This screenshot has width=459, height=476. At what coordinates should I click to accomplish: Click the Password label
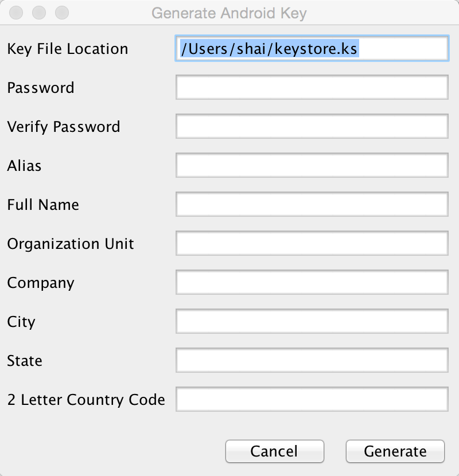40,88
